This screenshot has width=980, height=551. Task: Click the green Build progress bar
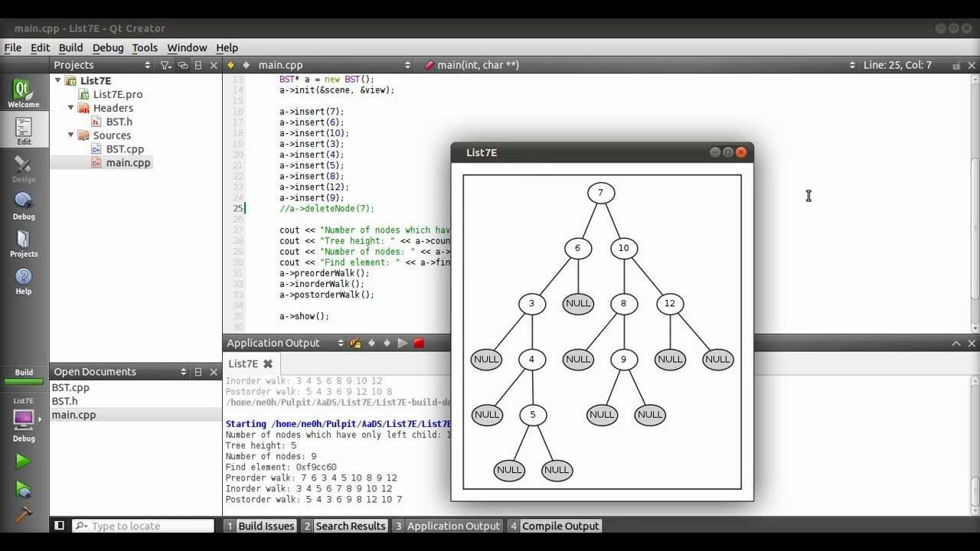tap(24, 382)
